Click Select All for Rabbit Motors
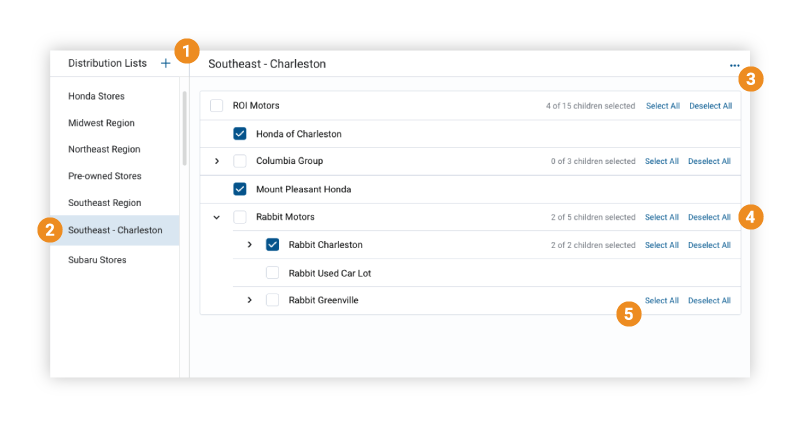 [662, 217]
